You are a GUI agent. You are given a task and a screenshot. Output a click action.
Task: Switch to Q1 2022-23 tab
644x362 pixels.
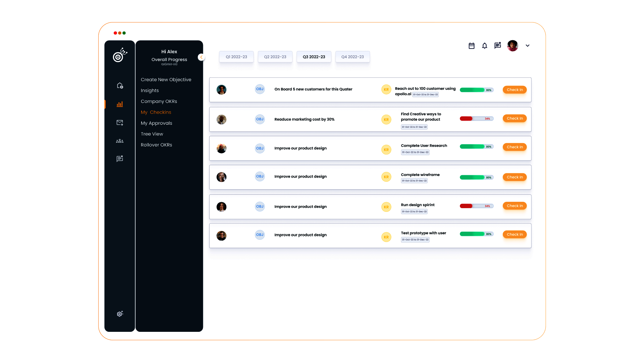[236, 57]
